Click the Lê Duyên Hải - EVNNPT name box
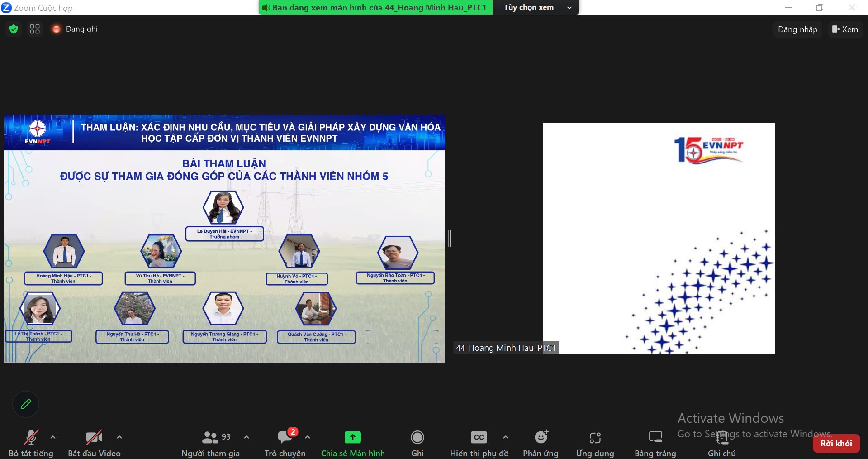 coord(224,234)
